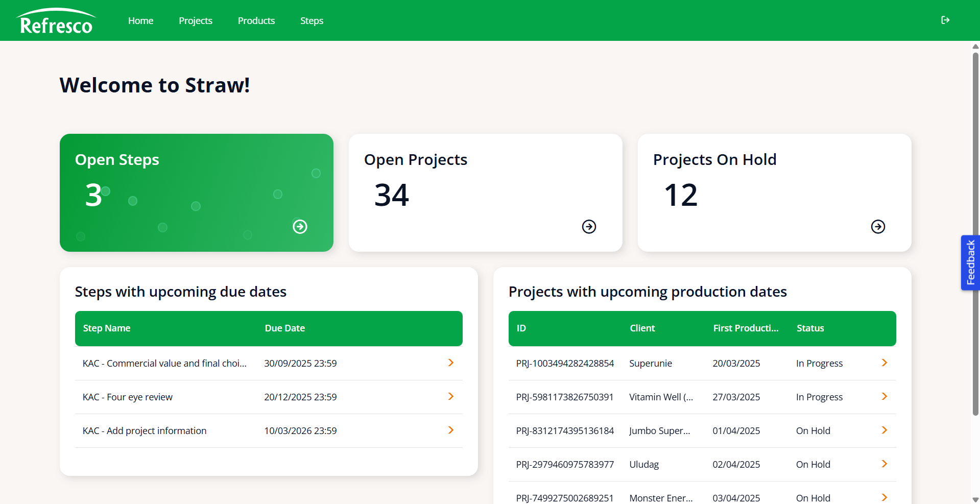Click the Open Projects count 34
The height and width of the screenshot is (504, 980).
click(x=392, y=195)
